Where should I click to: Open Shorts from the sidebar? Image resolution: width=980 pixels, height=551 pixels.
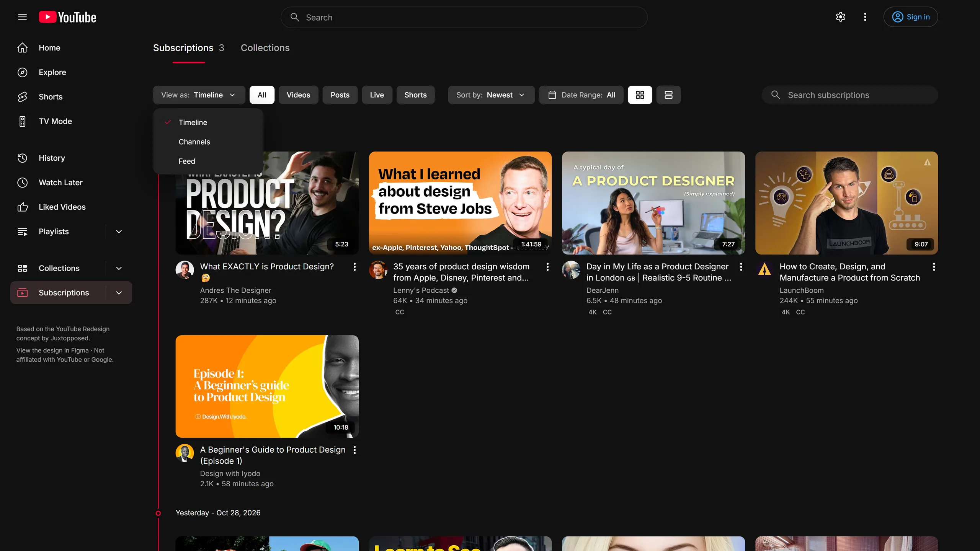coord(51,97)
